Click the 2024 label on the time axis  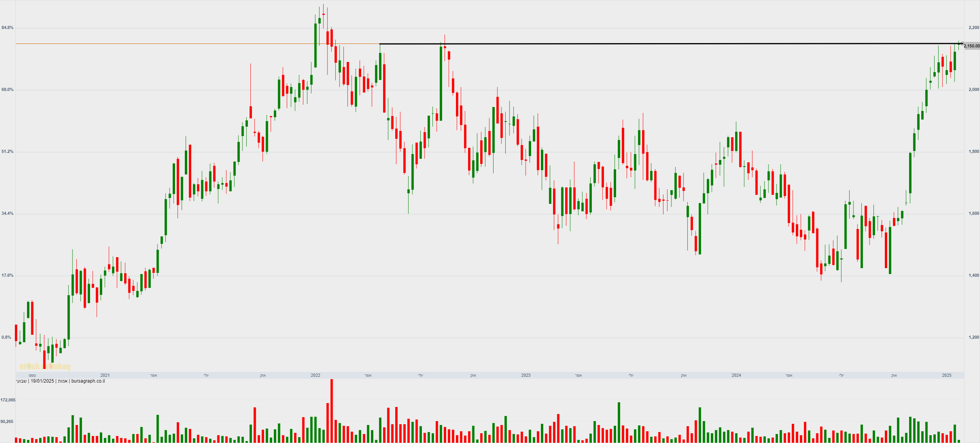coord(736,375)
